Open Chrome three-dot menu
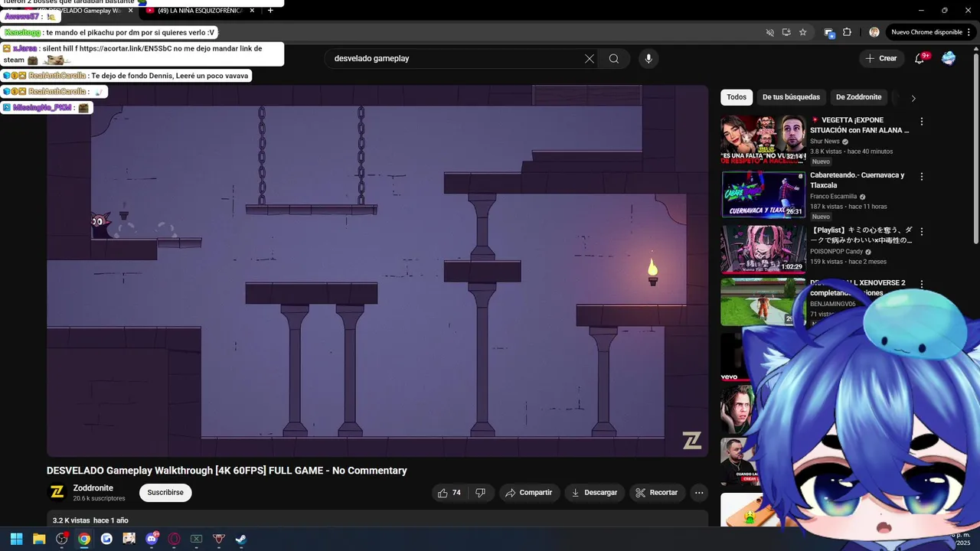 pos(969,32)
